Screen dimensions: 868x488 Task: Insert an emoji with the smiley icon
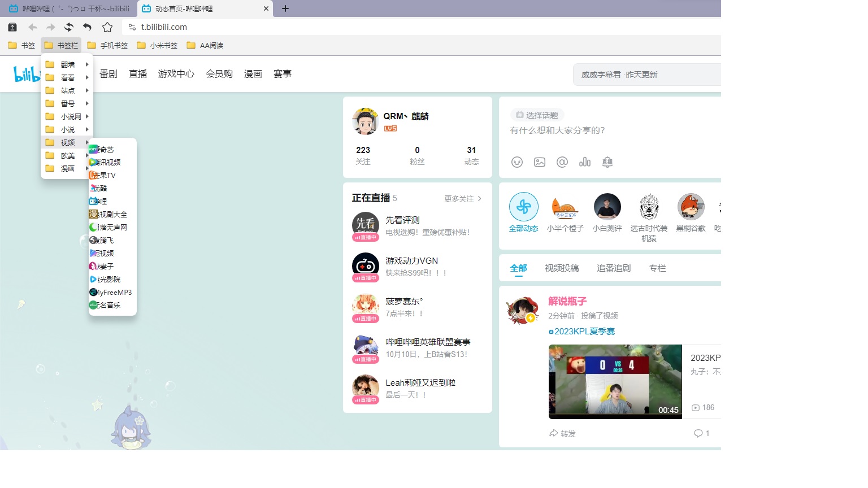coord(517,162)
